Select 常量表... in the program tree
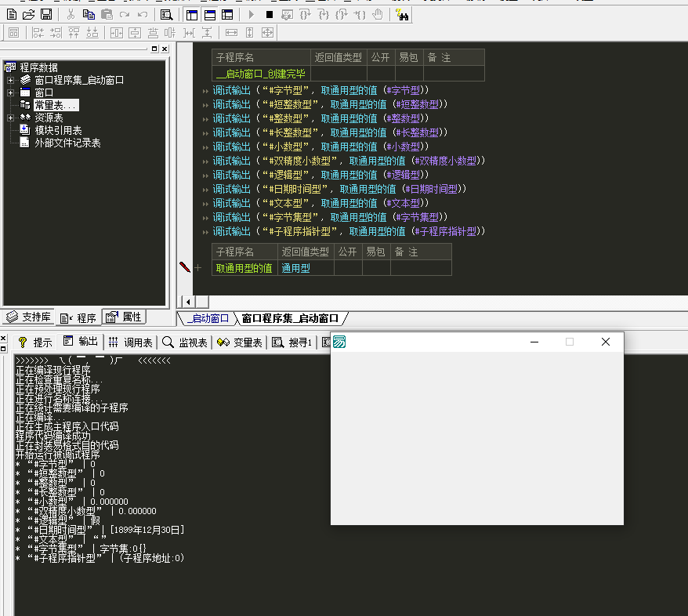688x616 pixels. 56,105
